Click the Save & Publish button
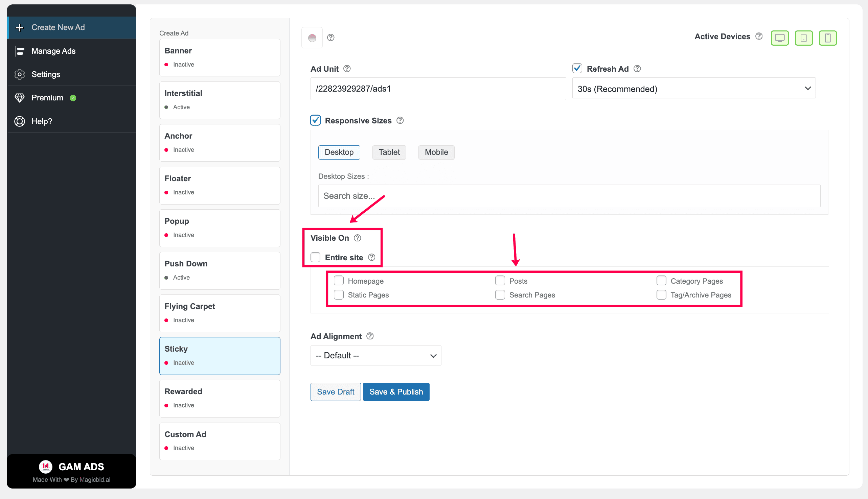868x499 pixels. [x=396, y=392]
